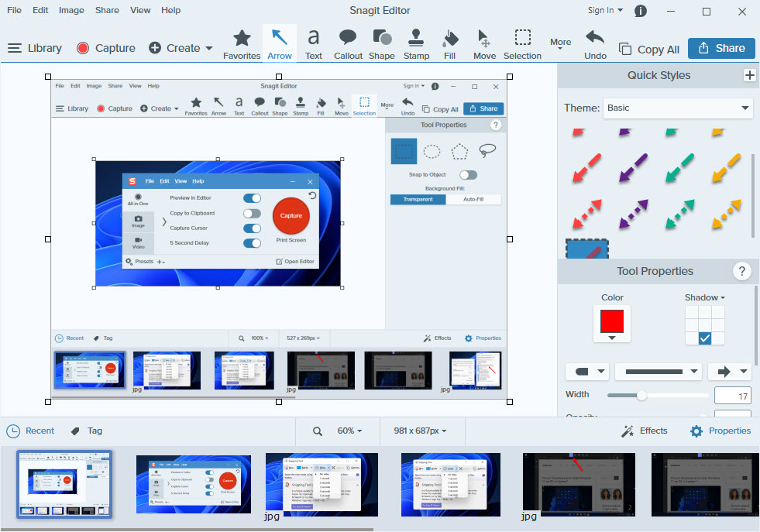The width and height of the screenshot is (760, 532).
Task: Choose the Selection tool
Action: (x=522, y=45)
